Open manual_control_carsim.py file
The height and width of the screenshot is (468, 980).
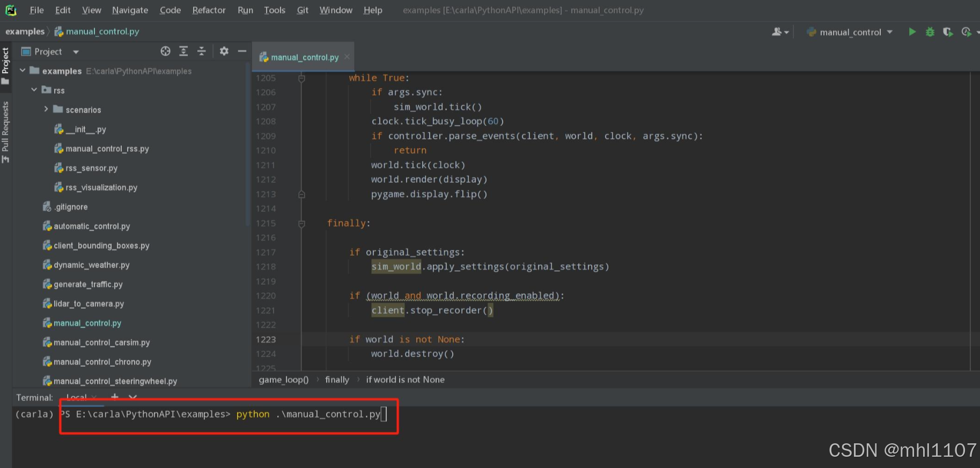click(x=96, y=342)
